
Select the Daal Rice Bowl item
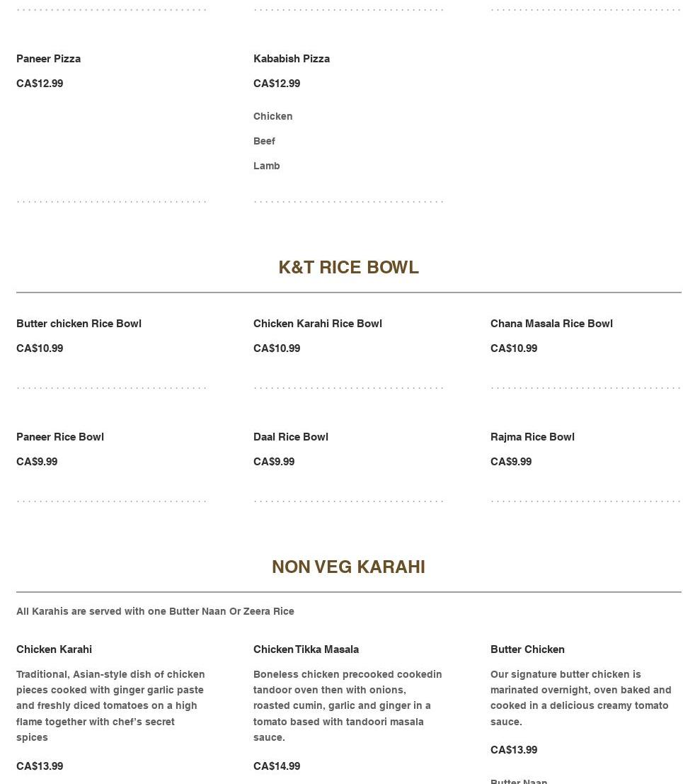pyautogui.click(x=290, y=437)
